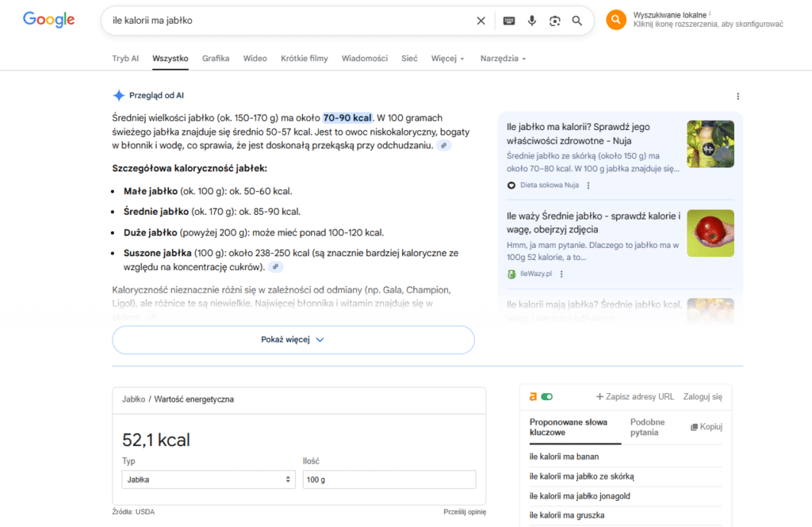Switch to the Grafika tab

(216, 59)
